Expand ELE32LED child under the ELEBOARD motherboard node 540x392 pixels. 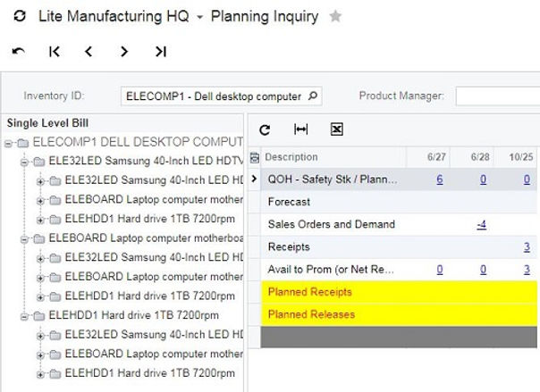coord(40,259)
